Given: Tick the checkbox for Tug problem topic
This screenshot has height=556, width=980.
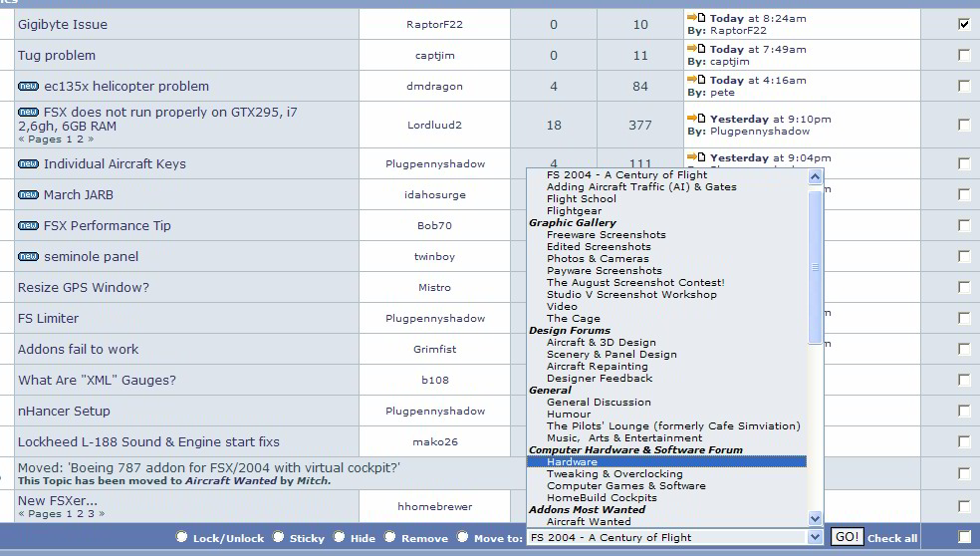Looking at the screenshot, I should tap(963, 56).
